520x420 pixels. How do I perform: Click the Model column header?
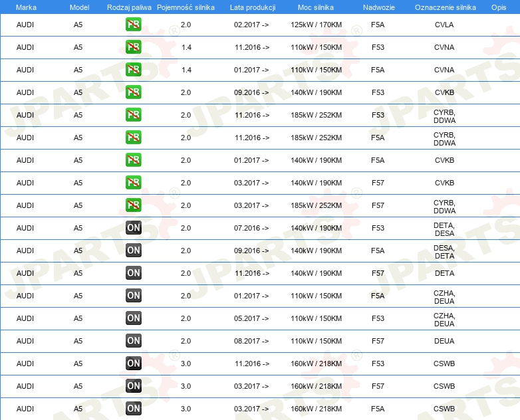click(79, 7)
